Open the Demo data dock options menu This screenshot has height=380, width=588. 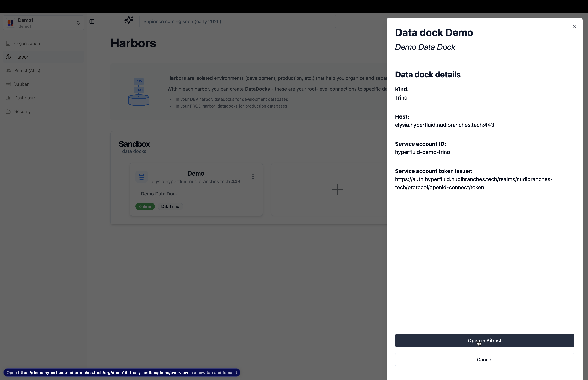click(x=253, y=177)
